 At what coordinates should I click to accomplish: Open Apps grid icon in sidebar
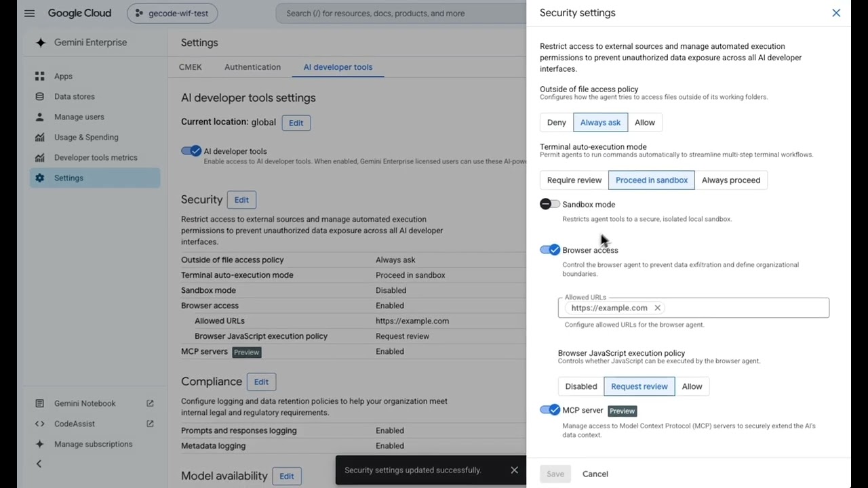[x=40, y=77]
